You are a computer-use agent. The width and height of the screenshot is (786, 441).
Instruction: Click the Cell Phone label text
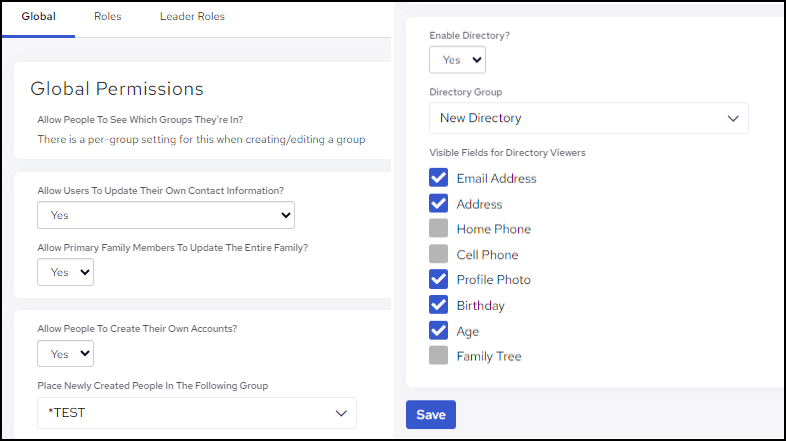click(x=487, y=255)
